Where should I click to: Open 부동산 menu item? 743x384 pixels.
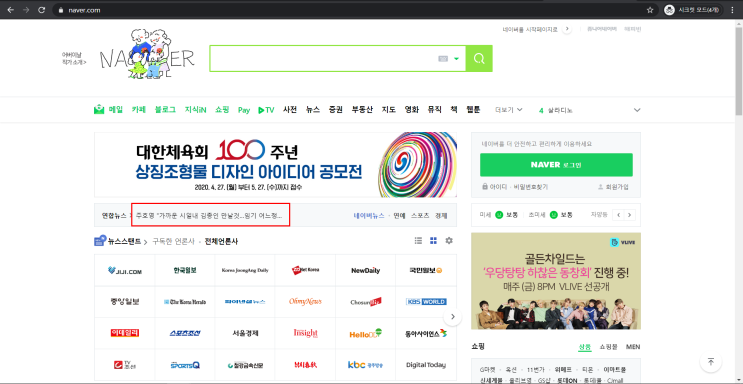[x=362, y=110]
